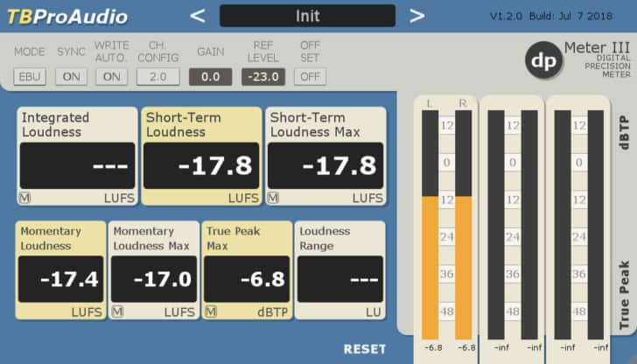The image size is (637, 364).
Task: Select the Momentary Loudness -17.4 readout
Action: (61, 279)
